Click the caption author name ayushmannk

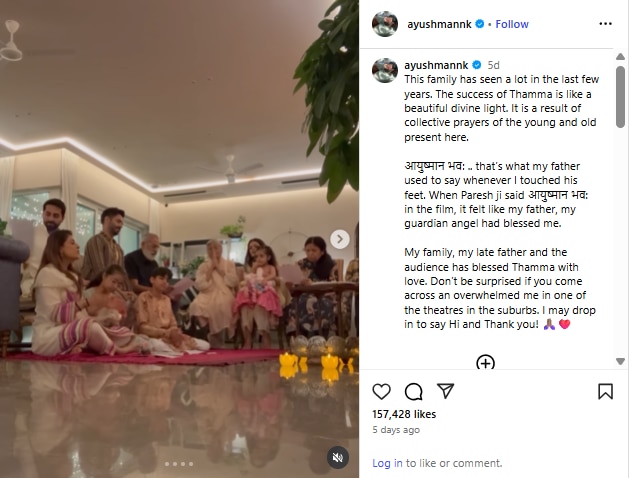point(436,65)
